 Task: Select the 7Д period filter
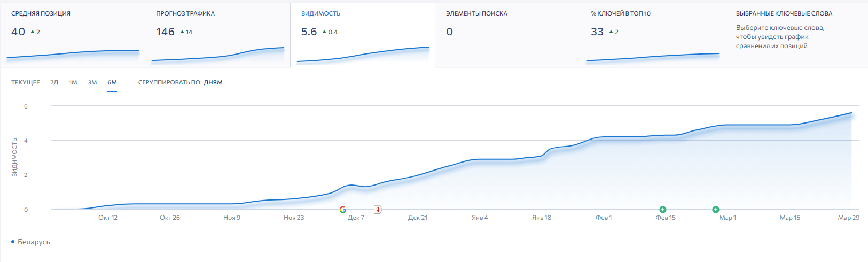point(54,82)
